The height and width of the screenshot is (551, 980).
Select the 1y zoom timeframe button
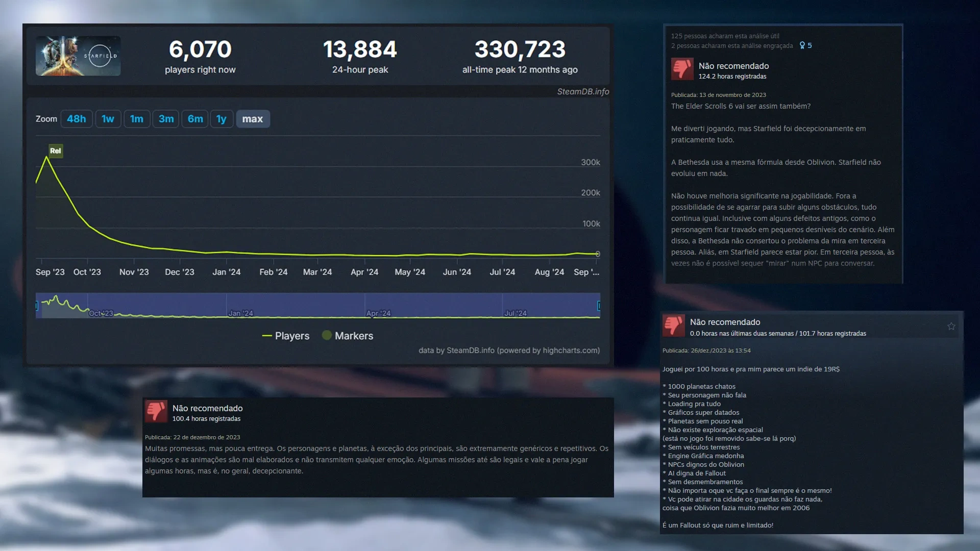coord(222,118)
